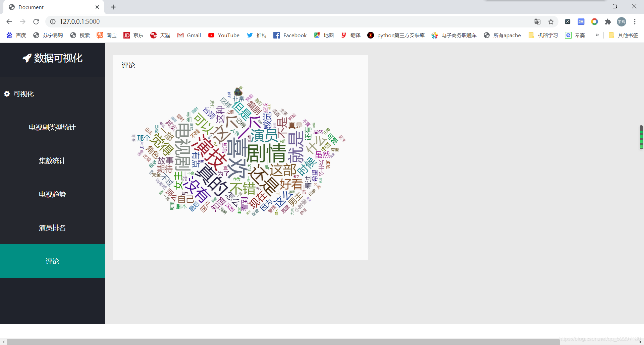
Task: Click the rocket icon beside 数据可视化
Action: (x=26, y=58)
